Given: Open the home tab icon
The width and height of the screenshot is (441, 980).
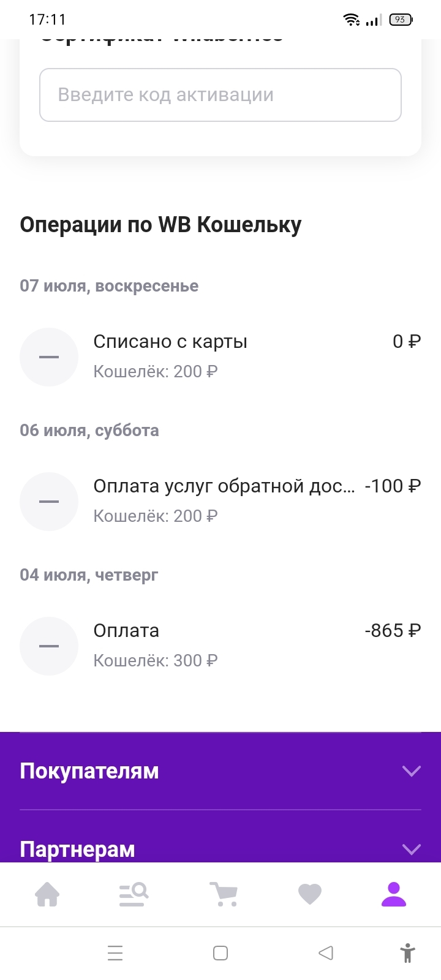Looking at the screenshot, I should click(47, 894).
